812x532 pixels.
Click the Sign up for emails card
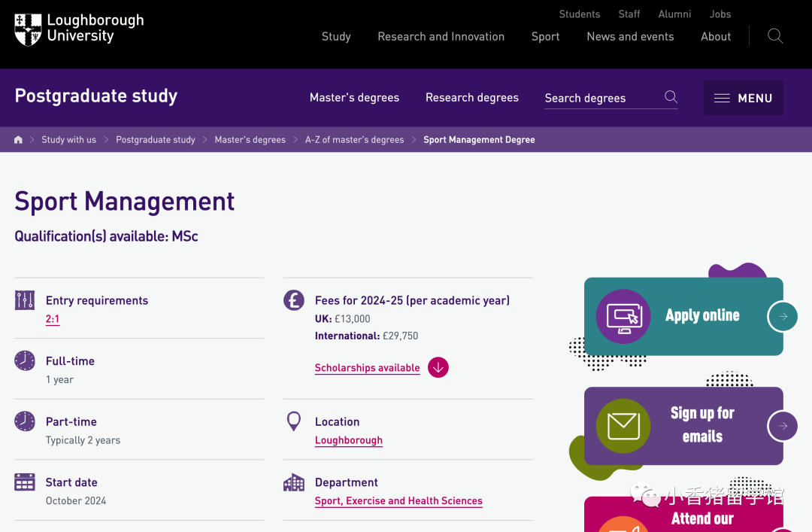pos(683,426)
